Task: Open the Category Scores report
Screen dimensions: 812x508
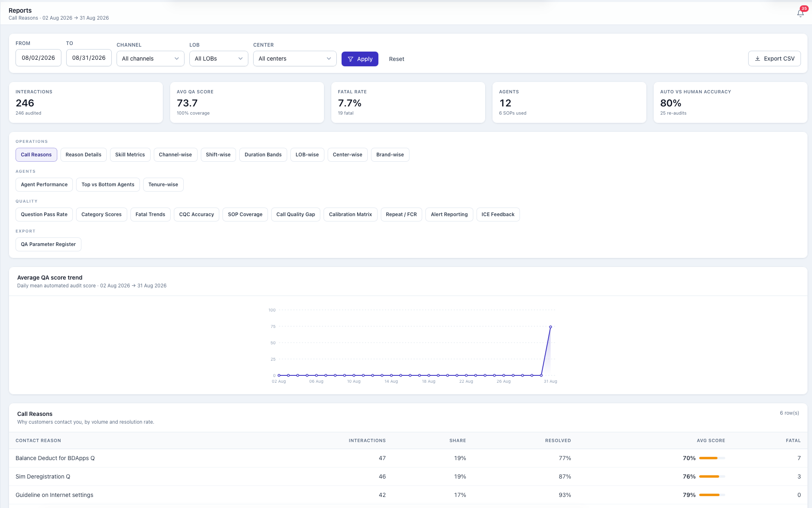Action: (x=101, y=214)
